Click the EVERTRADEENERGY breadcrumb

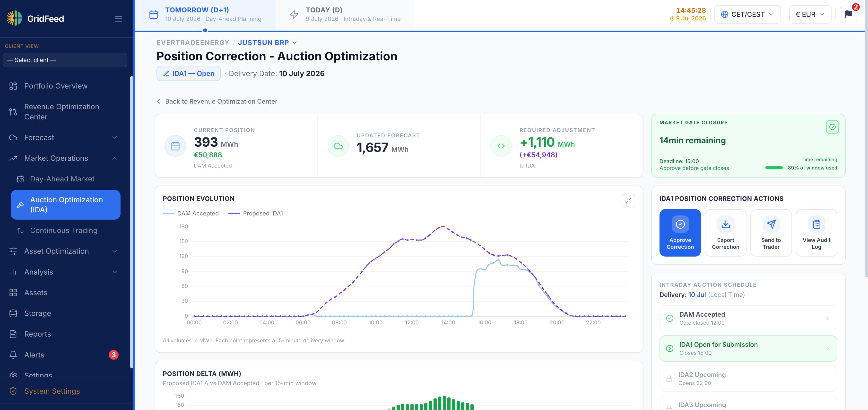(x=193, y=43)
